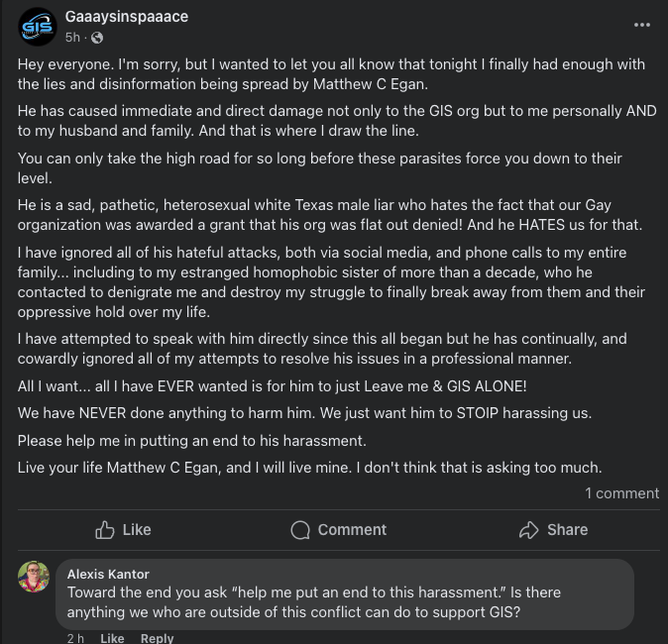Click the 'All I want...' line of the post
The width and height of the screenshot is (668, 644).
point(278,384)
